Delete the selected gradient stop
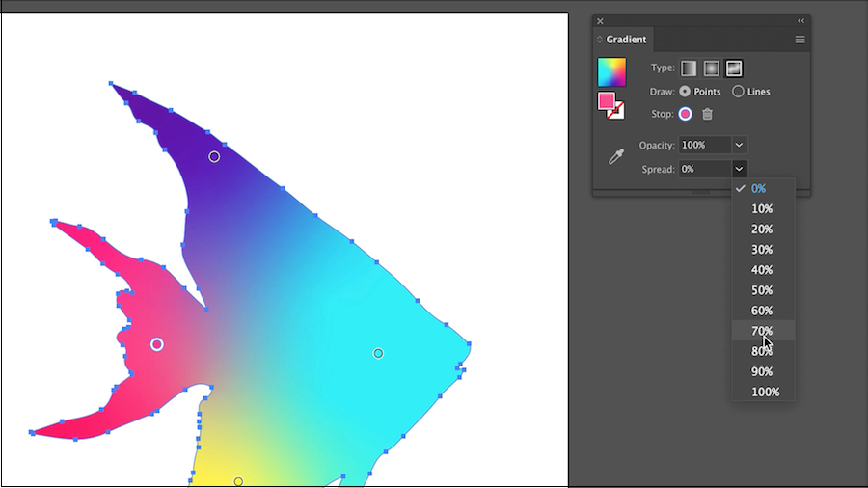This screenshot has width=868, height=488. (x=708, y=114)
